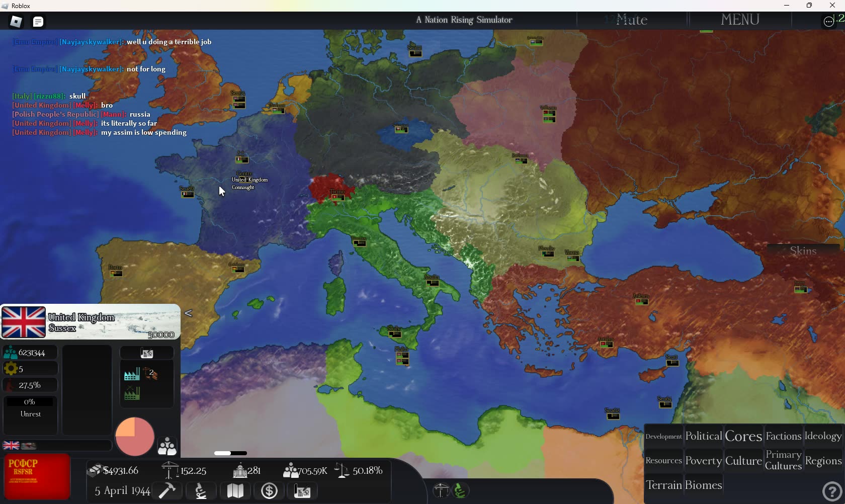The width and height of the screenshot is (845, 504).
Task: Switch to Political map mode
Action: tap(703, 436)
